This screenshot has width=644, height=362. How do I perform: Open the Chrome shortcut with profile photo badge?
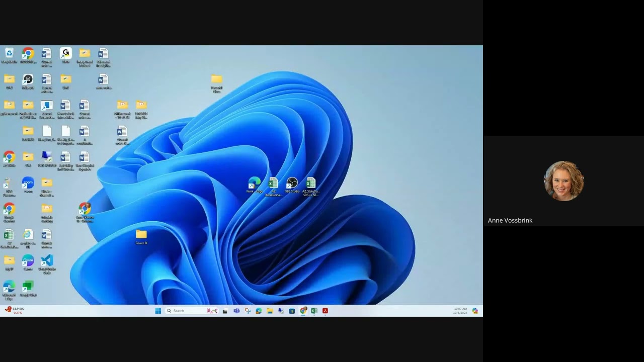[x=85, y=213]
